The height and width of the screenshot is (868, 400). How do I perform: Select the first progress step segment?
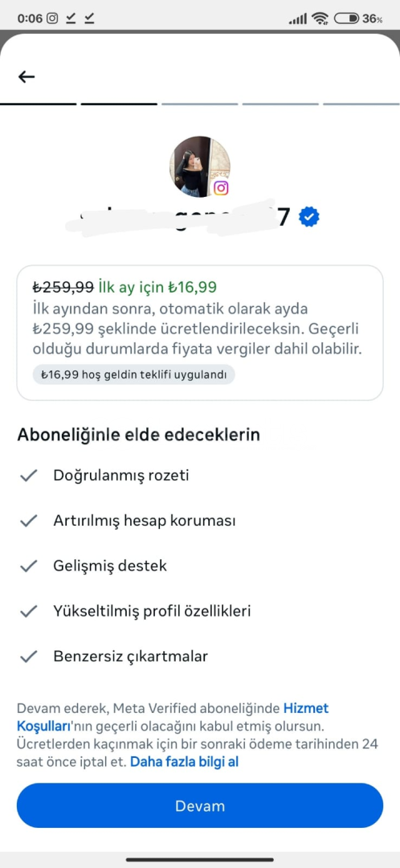(x=39, y=104)
